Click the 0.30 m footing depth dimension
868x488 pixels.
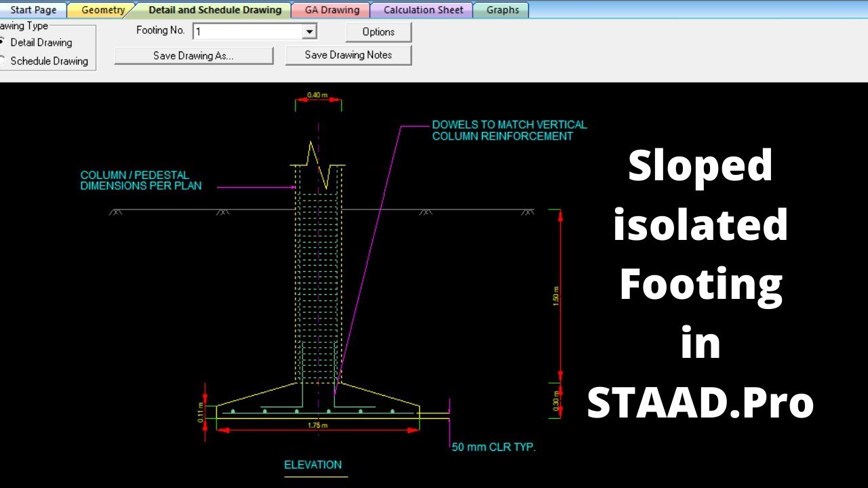click(x=556, y=401)
